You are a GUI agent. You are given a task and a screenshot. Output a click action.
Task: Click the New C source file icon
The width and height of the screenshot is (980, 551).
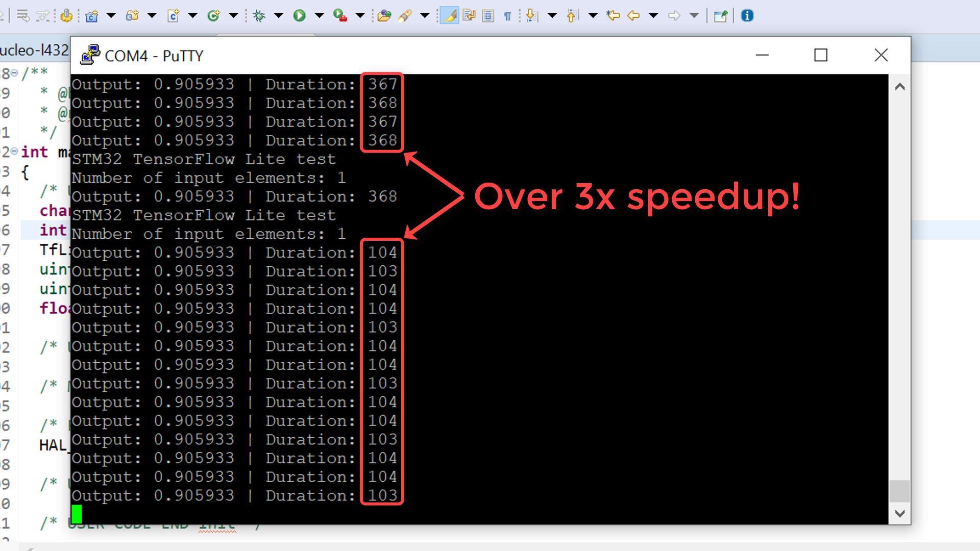[x=173, y=16]
